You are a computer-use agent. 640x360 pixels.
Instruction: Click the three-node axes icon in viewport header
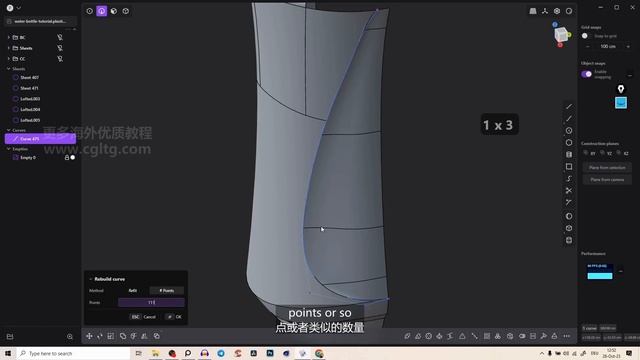(x=545, y=11)
